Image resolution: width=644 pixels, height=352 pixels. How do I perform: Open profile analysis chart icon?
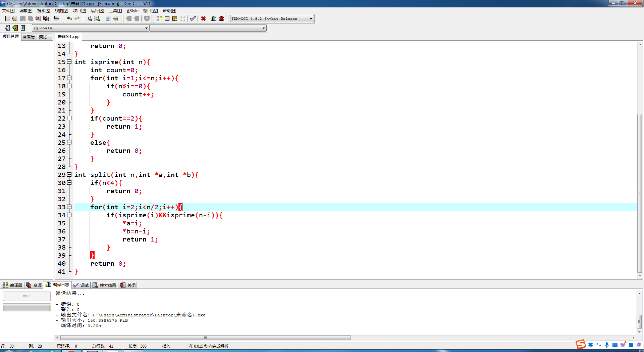213,18
